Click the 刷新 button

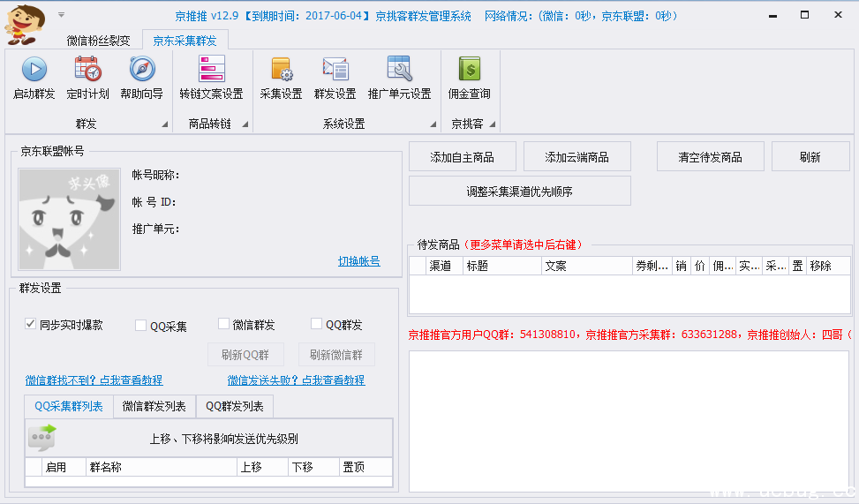click(810, 157)
